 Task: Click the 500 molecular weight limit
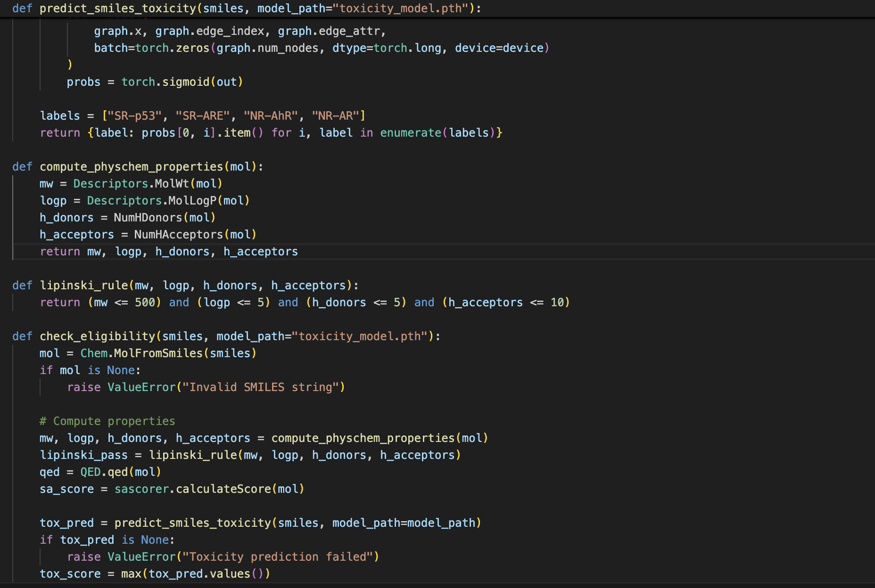tap(145, 302)
